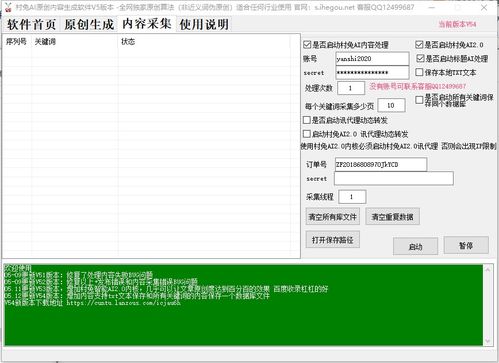
Task: Click the 处理次数 input box
Action: [351, 88]
